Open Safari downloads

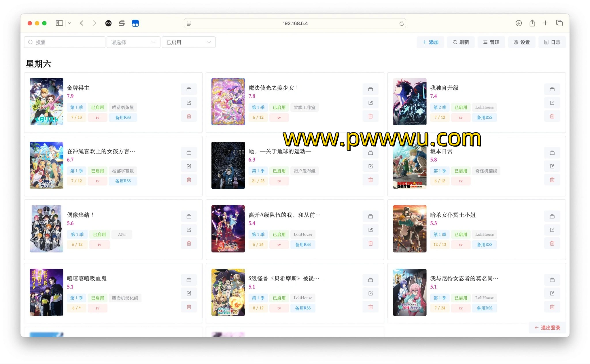click(x=519, y=23)
